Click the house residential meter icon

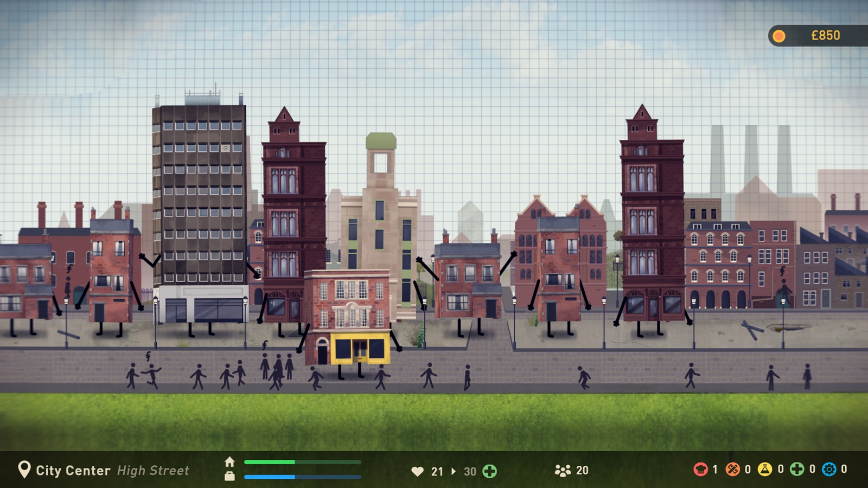(229, 462)
